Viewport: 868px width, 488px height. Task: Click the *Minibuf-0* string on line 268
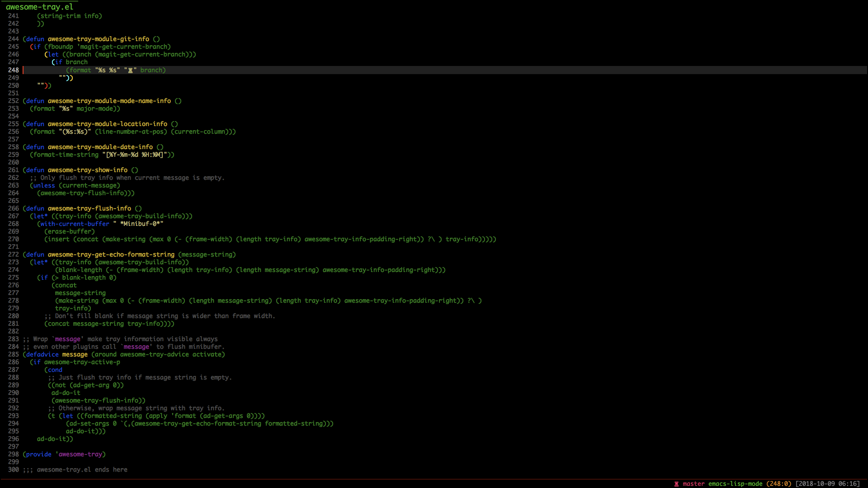[142, 224]
